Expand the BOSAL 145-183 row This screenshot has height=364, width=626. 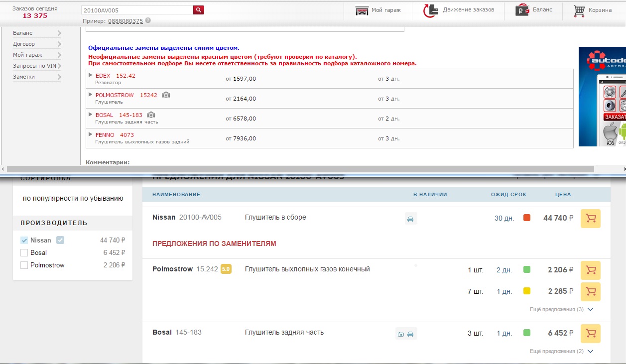coord(91,115)
